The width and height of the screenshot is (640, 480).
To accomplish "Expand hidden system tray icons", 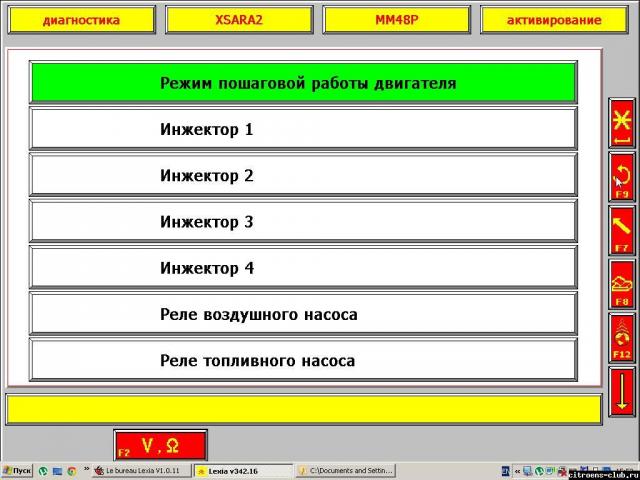I will click(516, 471).
